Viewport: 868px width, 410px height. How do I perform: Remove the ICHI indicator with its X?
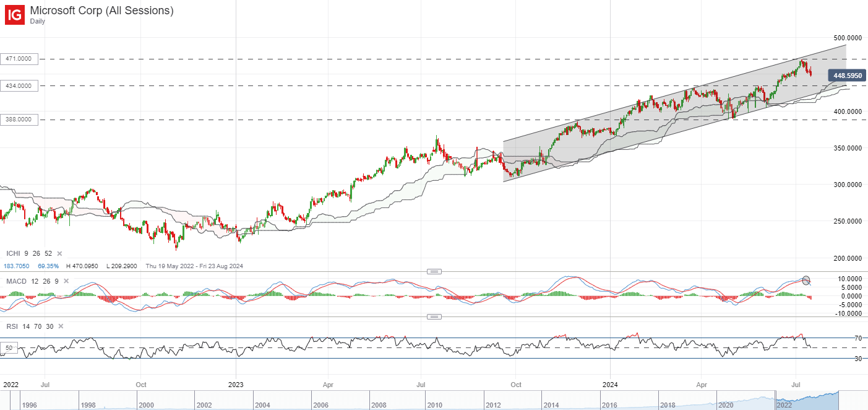click(x=59, y=253)
